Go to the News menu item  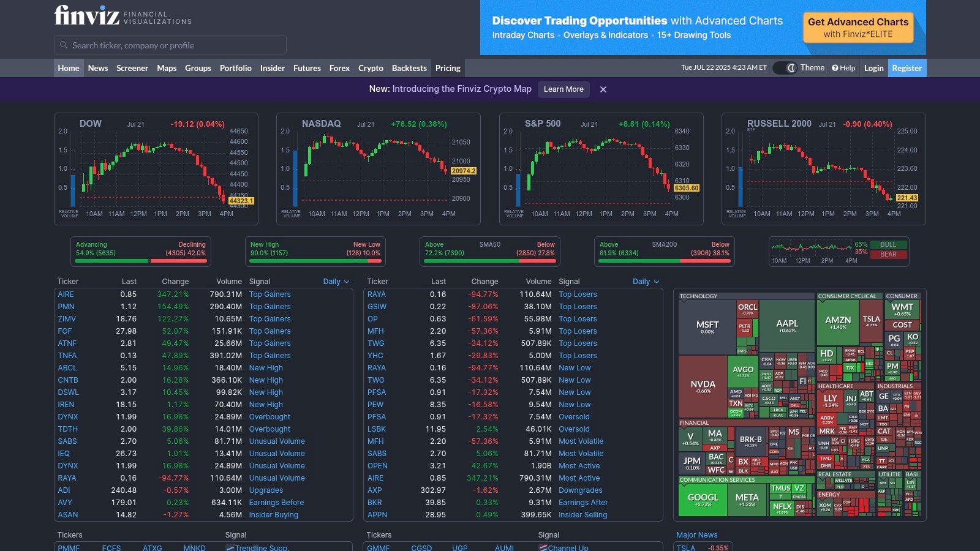pyautogui.click(x=98, y=68)
